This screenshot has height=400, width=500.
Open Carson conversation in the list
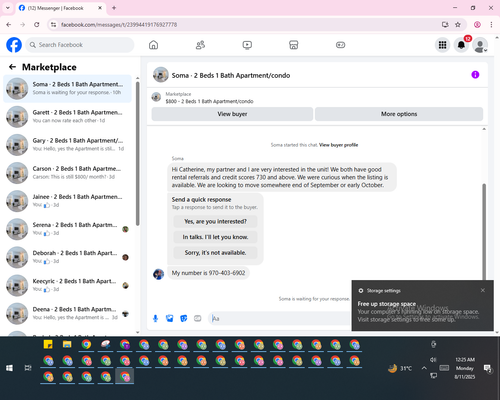[67, 173]
